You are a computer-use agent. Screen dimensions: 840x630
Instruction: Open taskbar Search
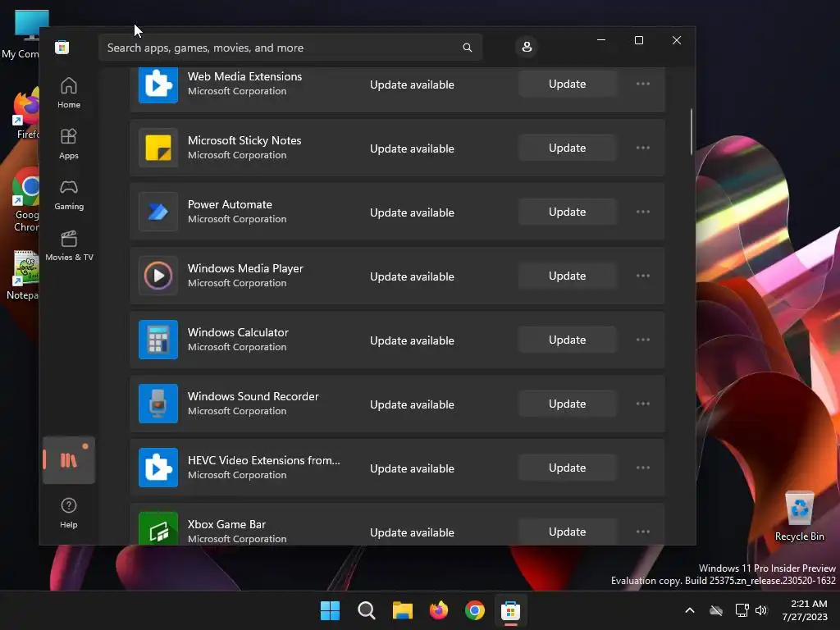tap(367, 610)
